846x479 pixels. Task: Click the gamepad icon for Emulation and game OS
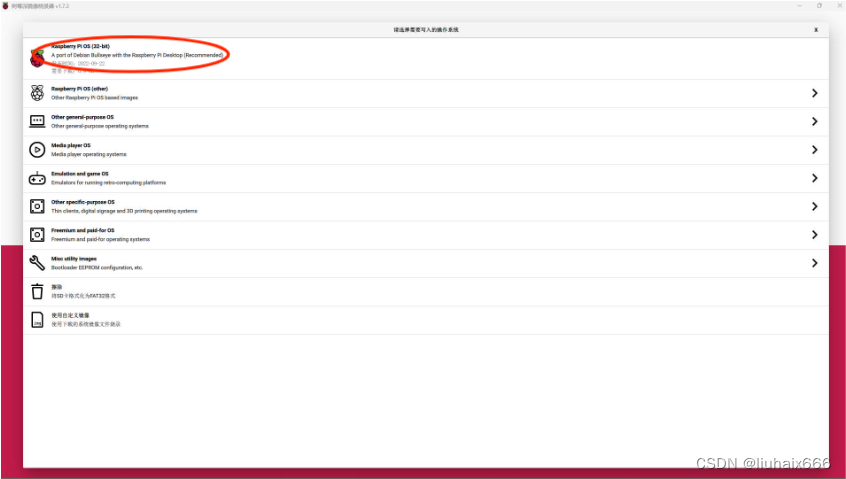pyautogui.click(x=37, y=178)
